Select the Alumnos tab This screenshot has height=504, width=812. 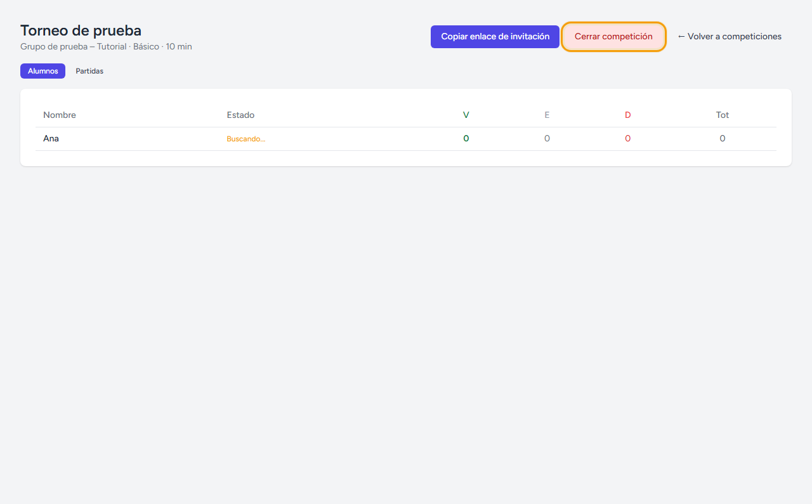pos(43,71)
